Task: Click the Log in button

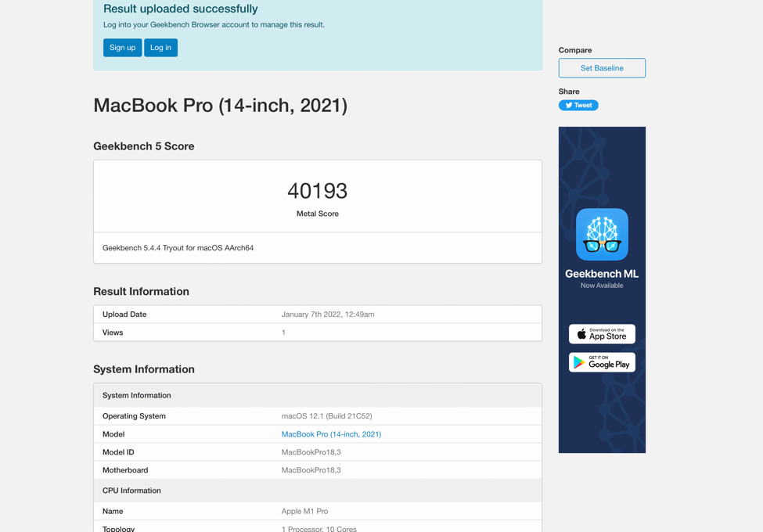Action: pos(160,48)
